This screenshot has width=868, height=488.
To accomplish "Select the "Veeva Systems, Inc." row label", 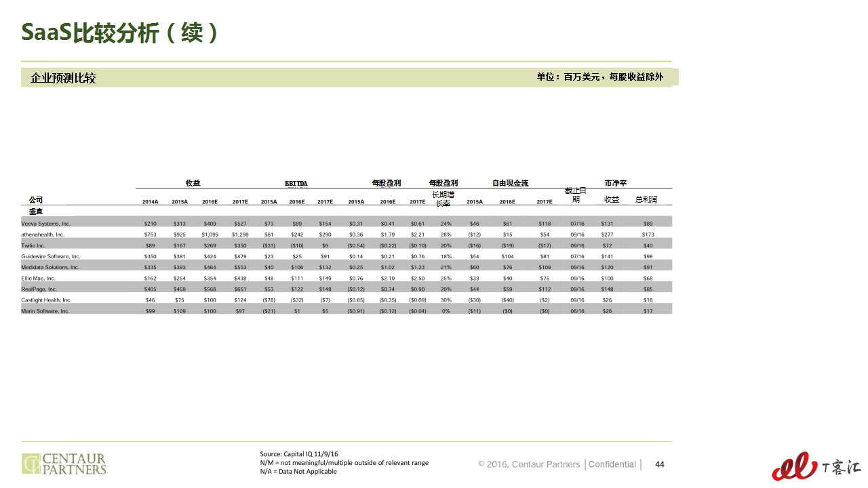I will [46, 224].
